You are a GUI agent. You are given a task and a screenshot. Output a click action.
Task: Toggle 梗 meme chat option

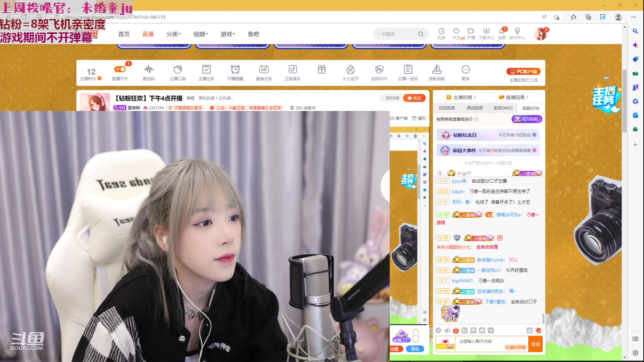(482, 330)
